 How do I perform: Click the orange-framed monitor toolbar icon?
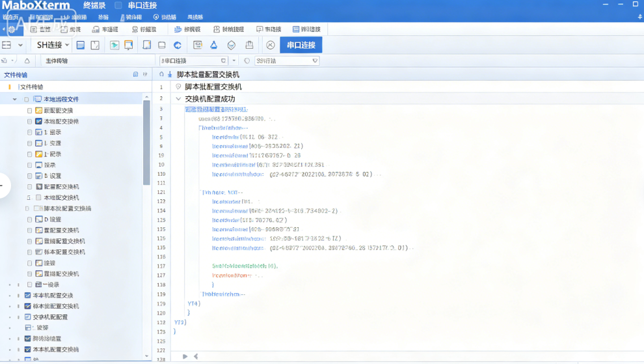click(129, 45)
